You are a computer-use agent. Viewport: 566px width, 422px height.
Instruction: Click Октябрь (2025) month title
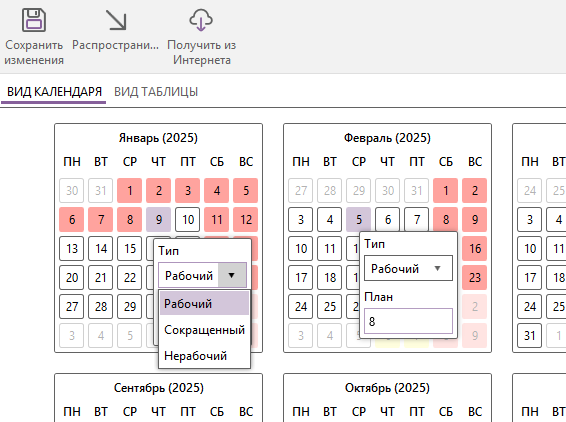point(387,388)
